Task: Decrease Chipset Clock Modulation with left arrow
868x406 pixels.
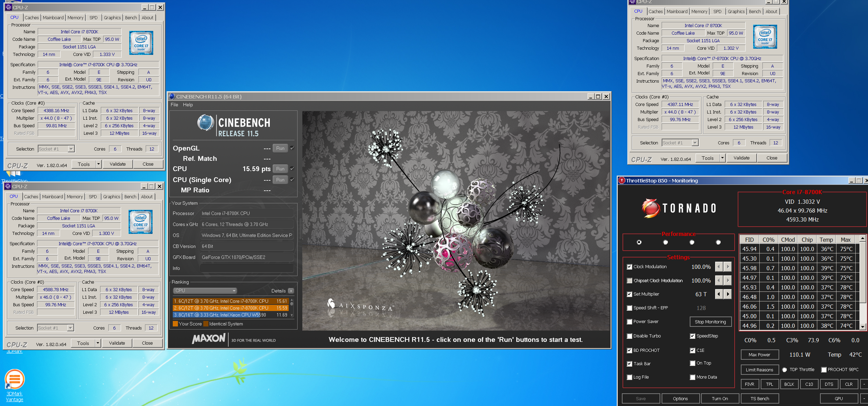Action: point(719,280)
